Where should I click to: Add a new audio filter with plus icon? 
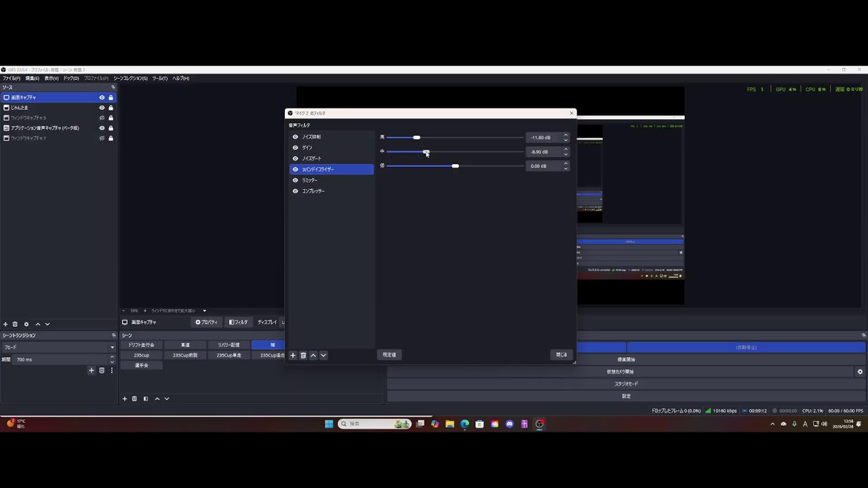293,355
